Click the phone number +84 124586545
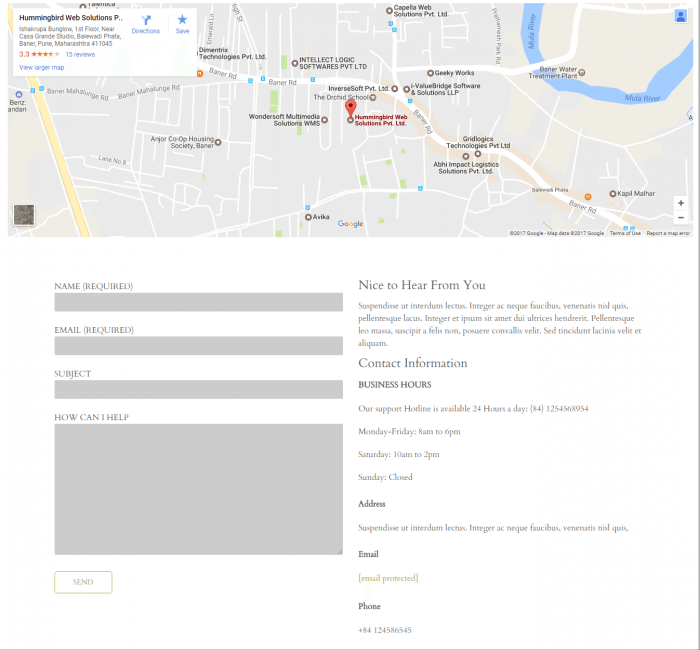Viewport: 700px width, 650px height. pos(385,630)
